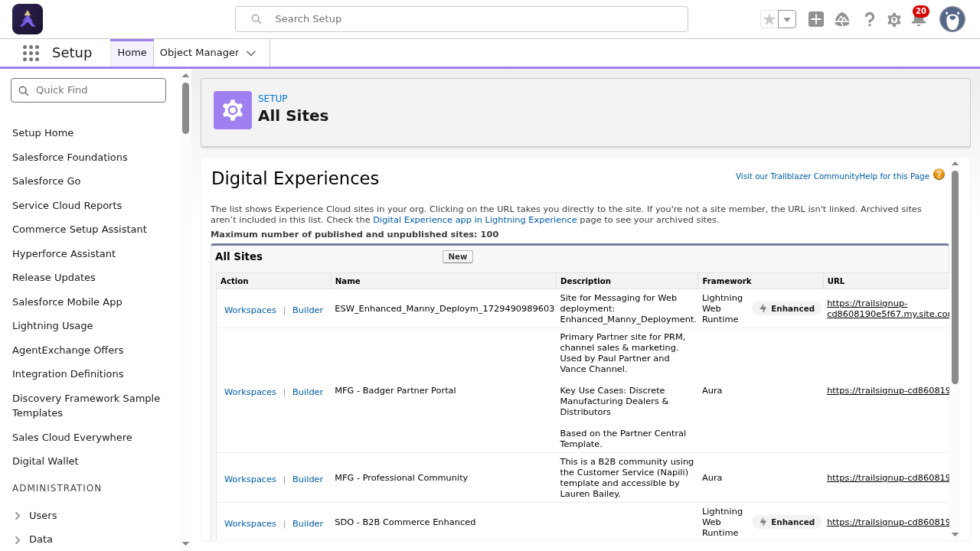Open the MFG - Badger Partner Portal URL
The image size is (980, 551).
coord(888,390)
